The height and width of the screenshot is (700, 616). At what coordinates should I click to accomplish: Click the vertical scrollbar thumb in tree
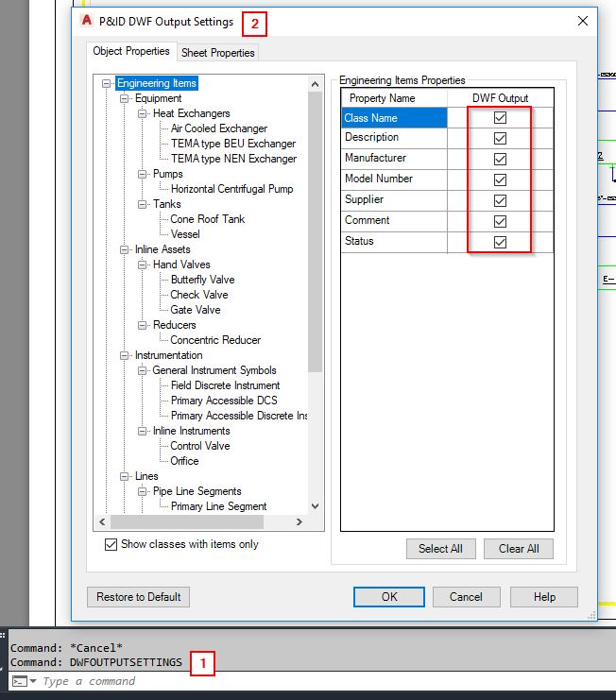316,232
